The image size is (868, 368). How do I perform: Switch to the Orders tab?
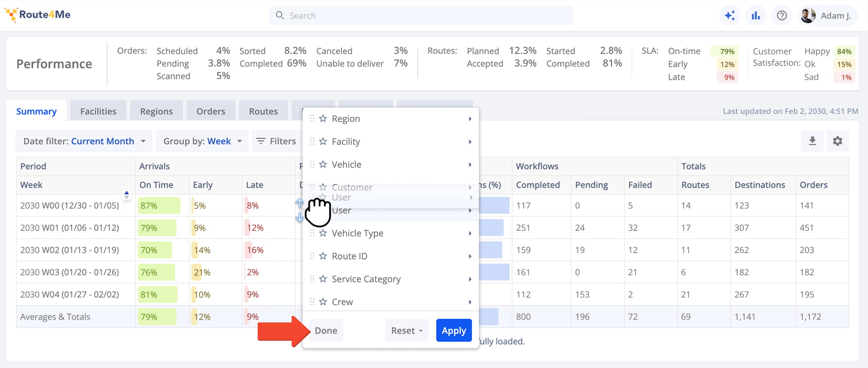[211, 111]
